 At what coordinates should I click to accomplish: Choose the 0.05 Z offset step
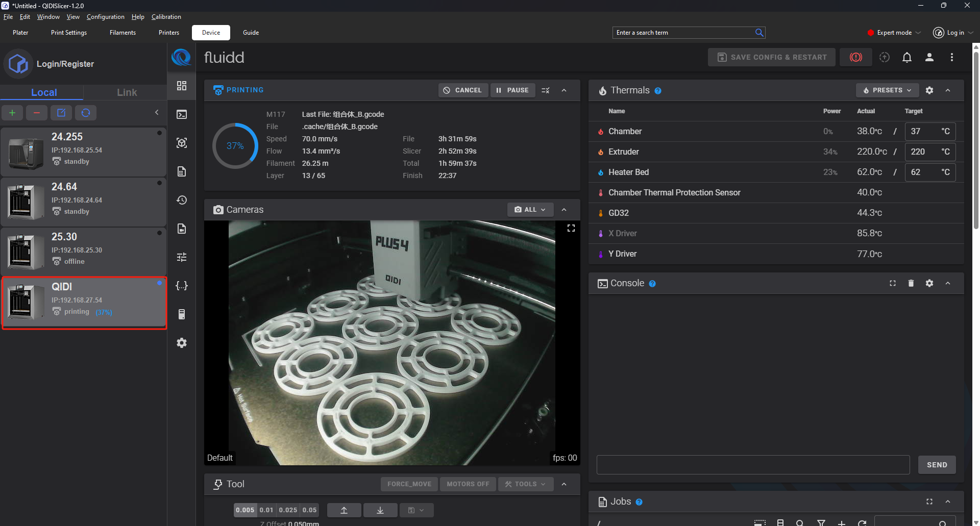pos(309,510)
